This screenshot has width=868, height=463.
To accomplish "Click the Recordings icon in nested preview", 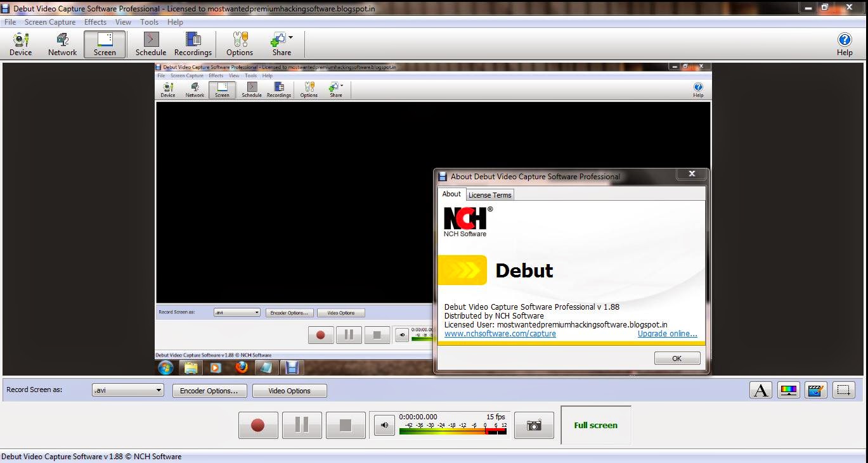I will coord(278,90).
